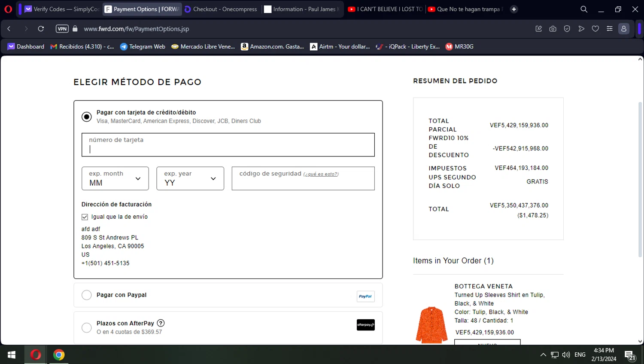Open the send/flow arrow icon in toolbar
The image size is (644, 364).
[581, 29]
